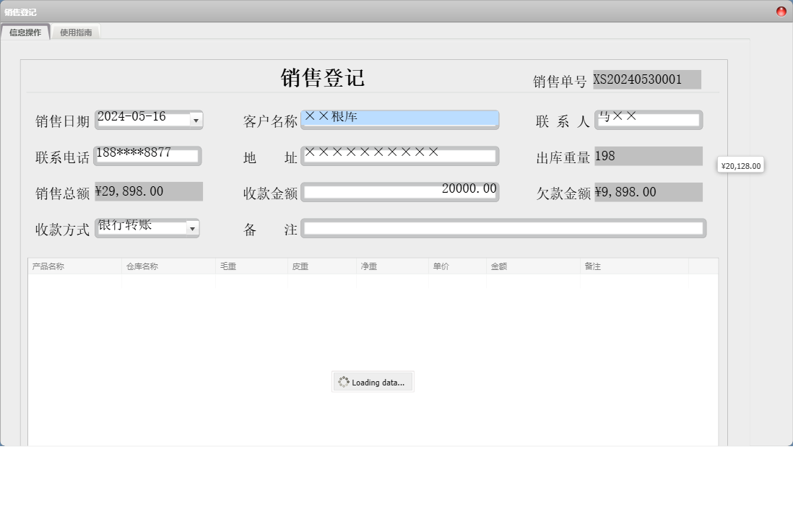This screenshot has height=532, width=793.
Task: Click the 备注 input box above the table
Action: tap(503, 229)
